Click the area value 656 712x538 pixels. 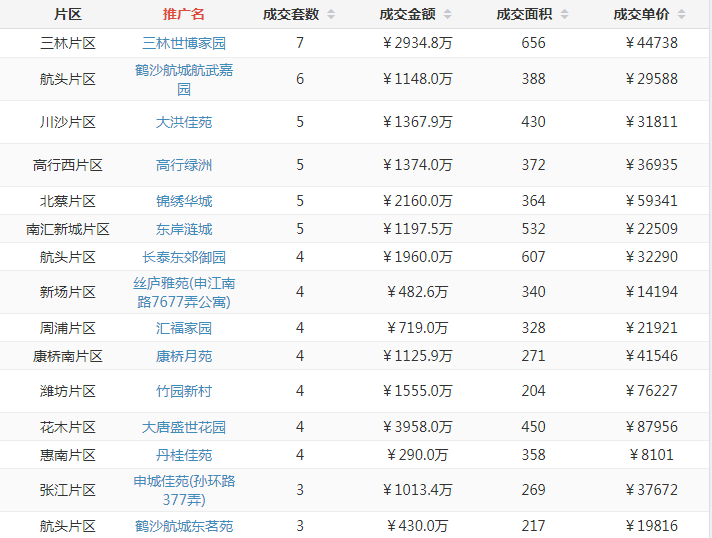tap(534, 43)
